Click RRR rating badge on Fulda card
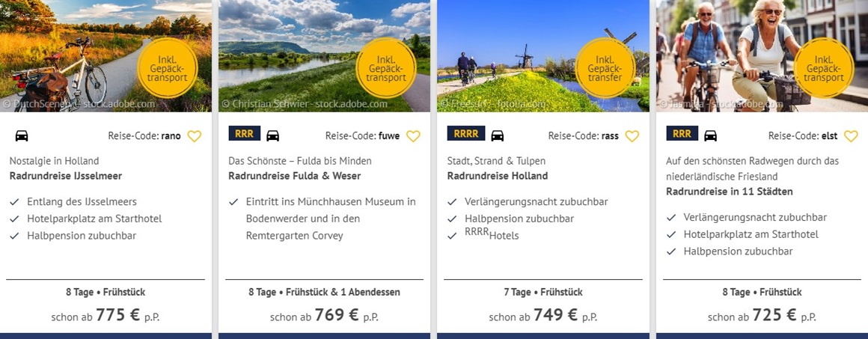 tap(244, 134)
